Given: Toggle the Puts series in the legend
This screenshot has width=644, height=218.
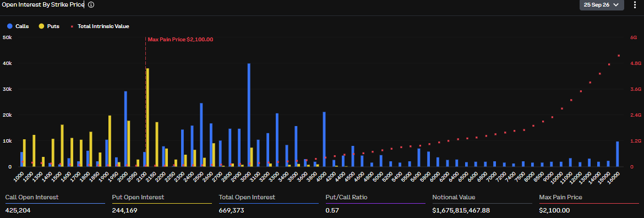Looking at the screenshot, I should [x=50, y=26].
